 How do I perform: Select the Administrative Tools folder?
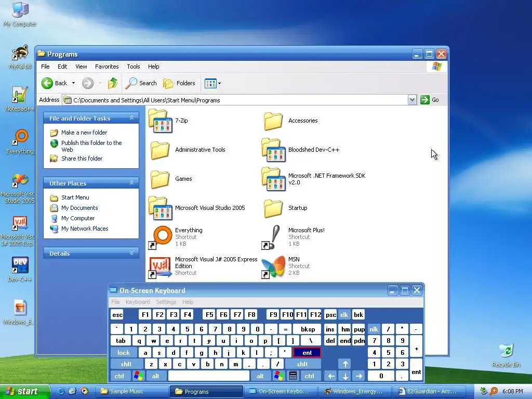160,150
